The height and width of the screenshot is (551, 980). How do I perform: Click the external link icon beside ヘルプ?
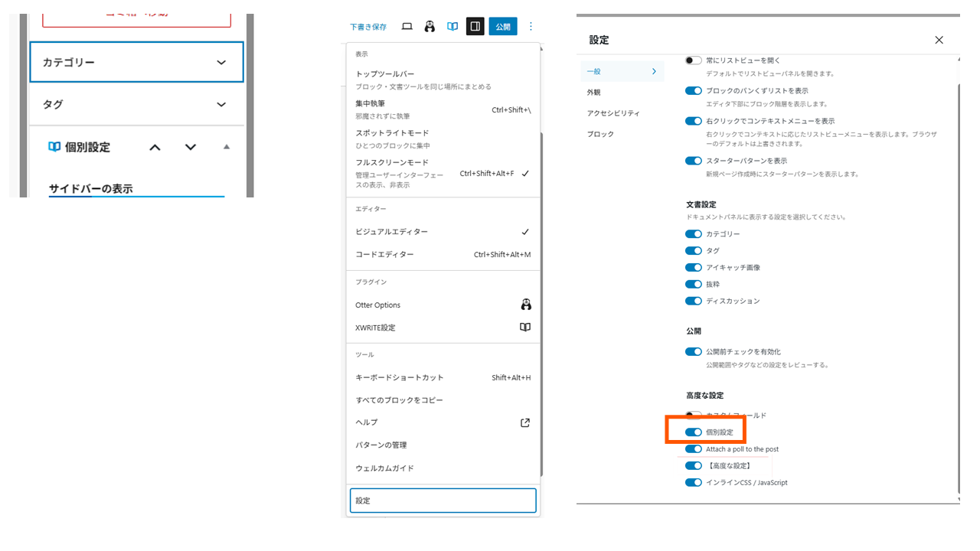pyautogui.click(x=525, y=422)
